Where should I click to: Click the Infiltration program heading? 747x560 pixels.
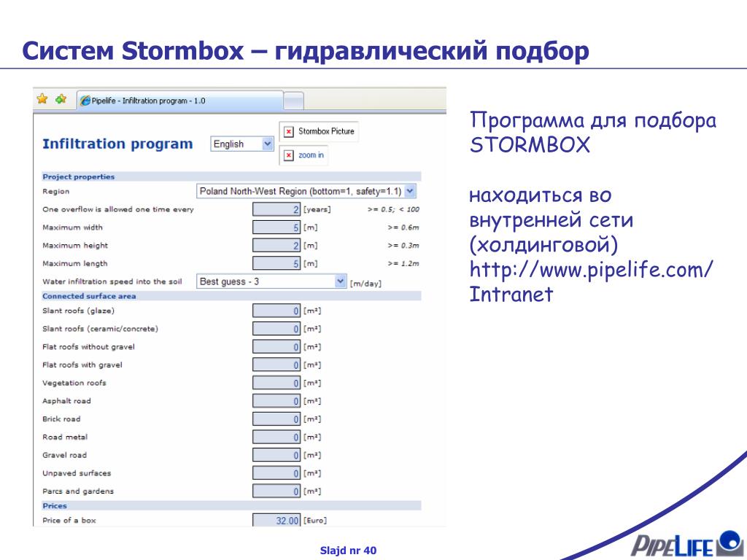tap(117, 144)
